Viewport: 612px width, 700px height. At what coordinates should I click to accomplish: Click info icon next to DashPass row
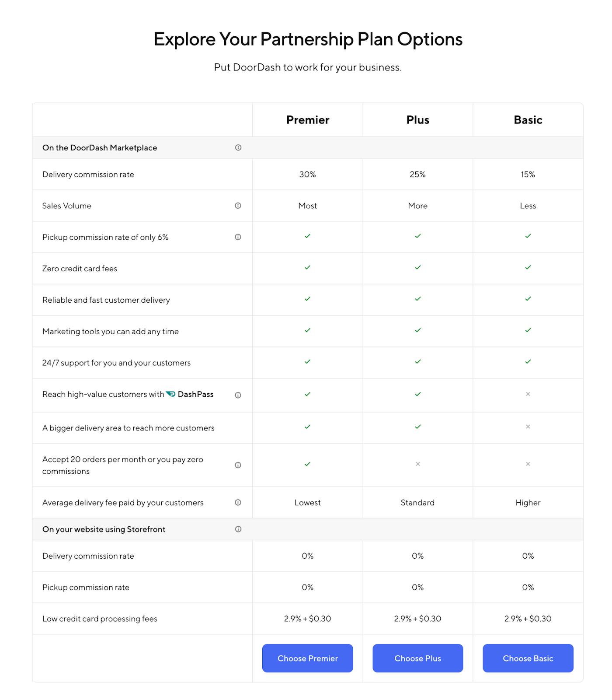point(238,395)
